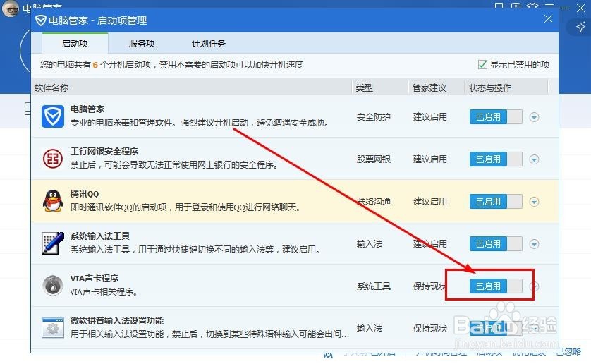Expand options arrow for 工行网银安全程序 row
Screen dimensions: 591x364
(534, 159)
